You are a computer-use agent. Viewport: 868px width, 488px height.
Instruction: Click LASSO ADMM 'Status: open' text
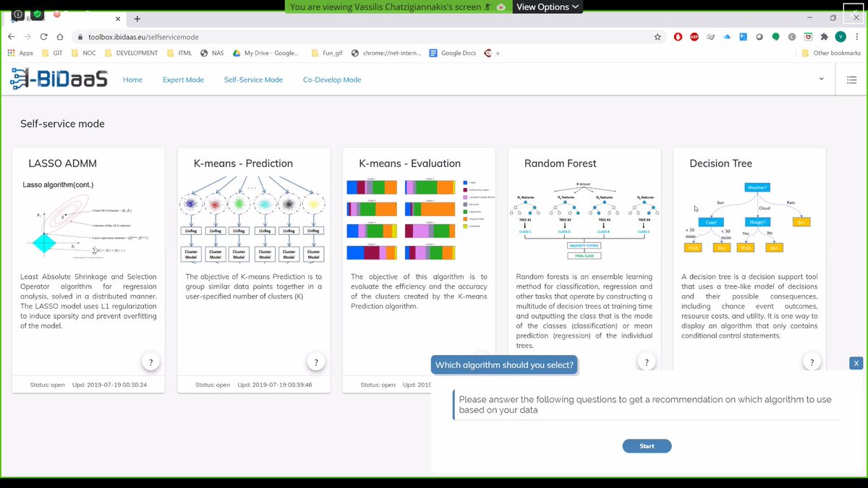[x=48, y=385]
